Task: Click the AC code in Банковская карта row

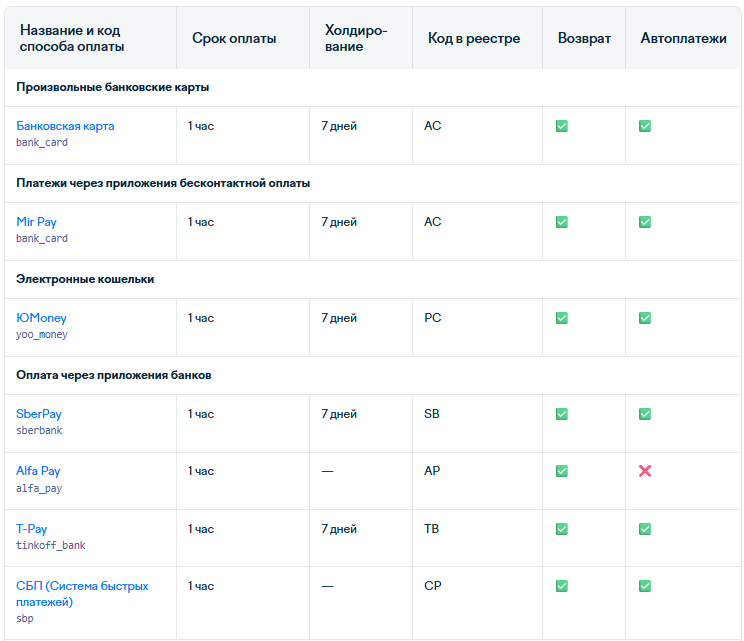Action: 433,126
